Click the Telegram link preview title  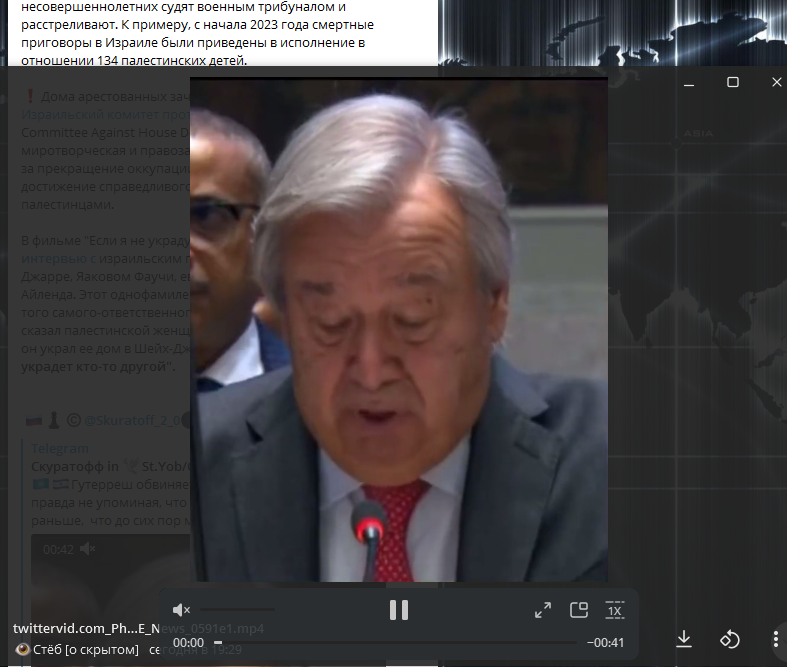[x=60, y=449]
